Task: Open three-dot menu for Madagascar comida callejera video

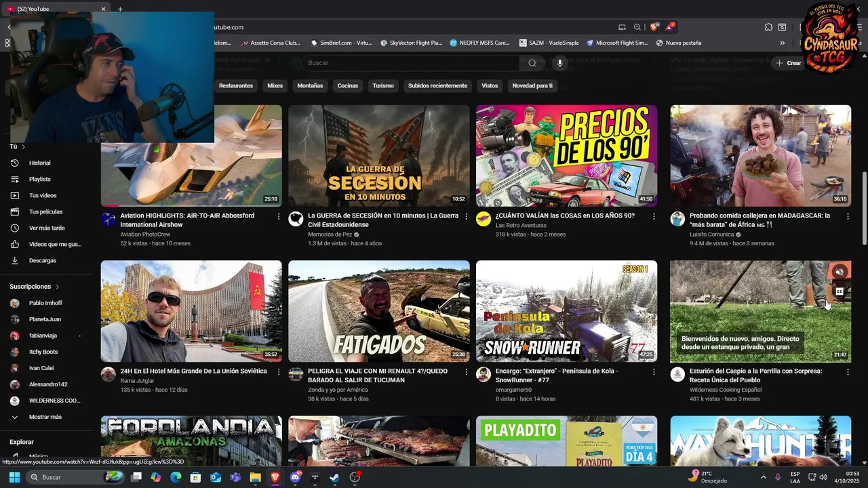Action: (848, 216)
